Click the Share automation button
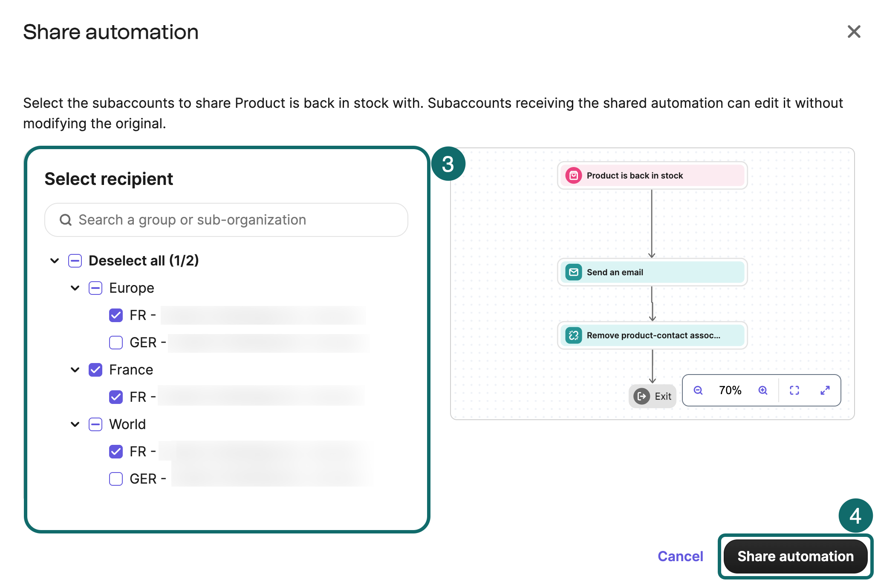The height and width of the screenshot is (588, 878). click(x=795, y=556)
